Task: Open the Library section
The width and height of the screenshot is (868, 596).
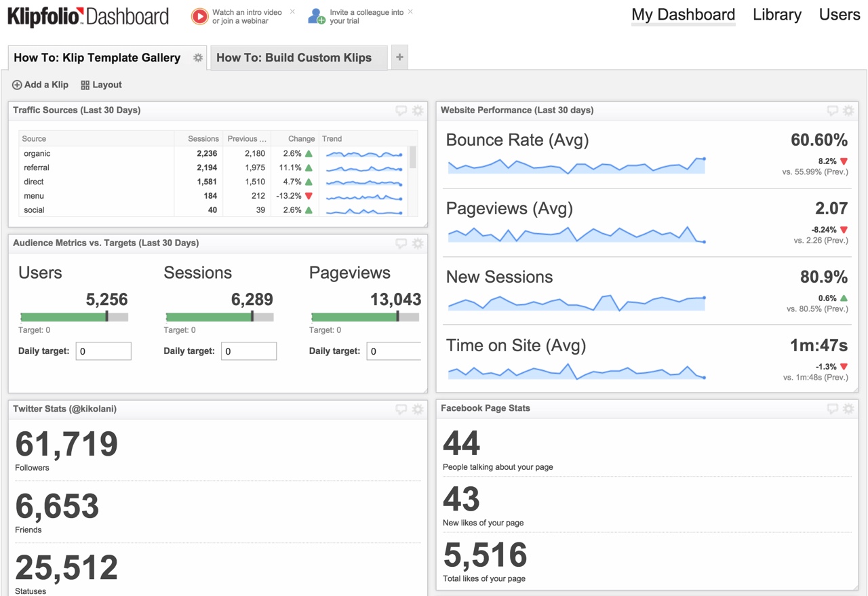Action: 777,15
